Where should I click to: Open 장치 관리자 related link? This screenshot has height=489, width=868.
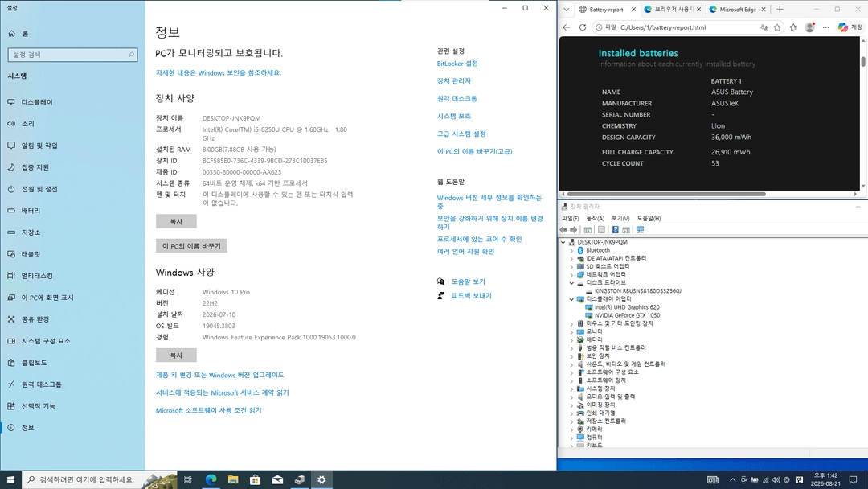454,81
